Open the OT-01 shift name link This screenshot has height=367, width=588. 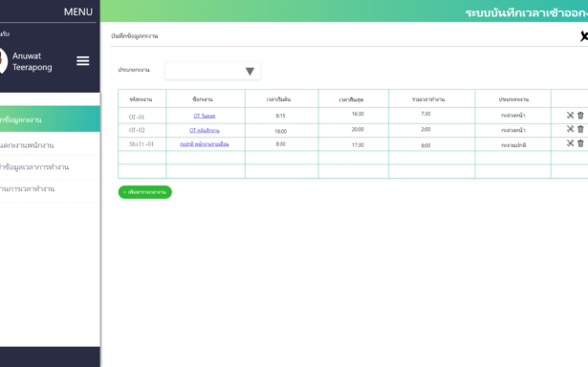205,116
